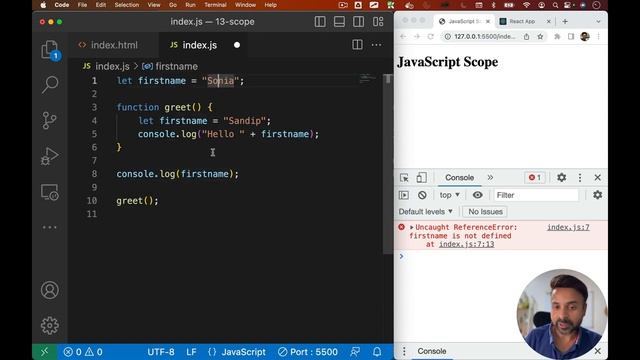Viewport: 640px width, 360px height.
Task: Open a new browser tab
Action: point(565,21)
